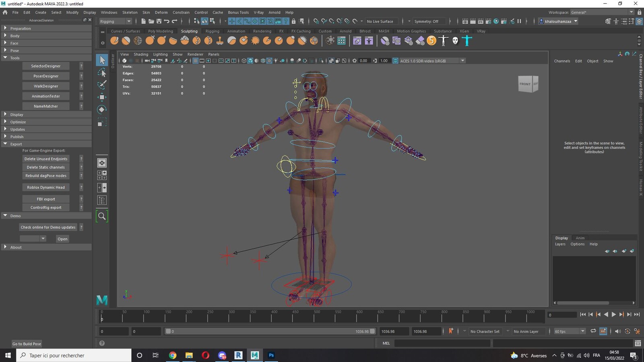
Task: Activate the Lasso select tool
Action: coord(102,73)
